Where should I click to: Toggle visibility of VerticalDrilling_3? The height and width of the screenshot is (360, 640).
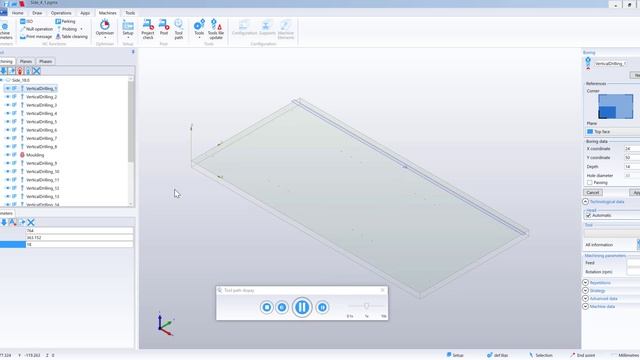click(x=7, y=105)
